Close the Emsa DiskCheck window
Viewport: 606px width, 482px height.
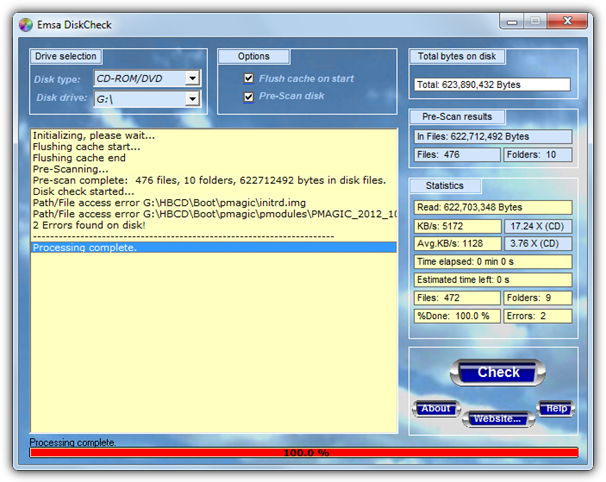(567, 21)
